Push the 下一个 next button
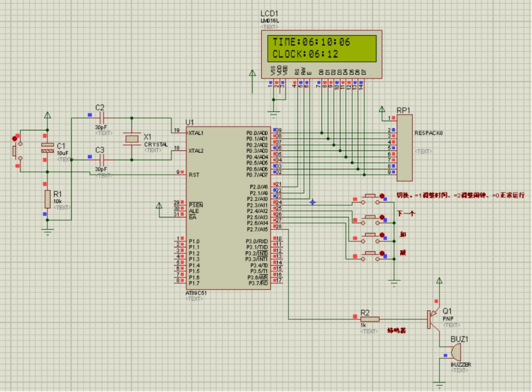This screenshot has width=532, height=392. click(x=370, y=217)
